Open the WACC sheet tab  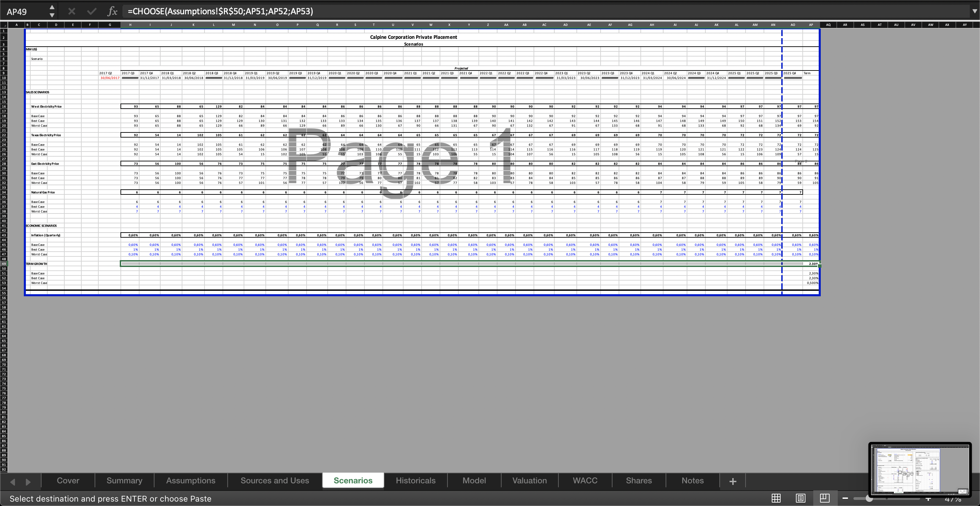[x=585, y=480]
